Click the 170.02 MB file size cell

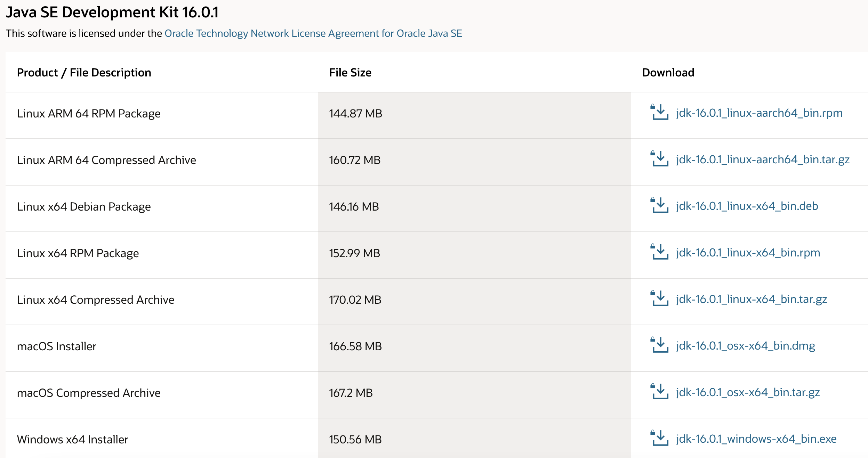[x=355, y=300]
